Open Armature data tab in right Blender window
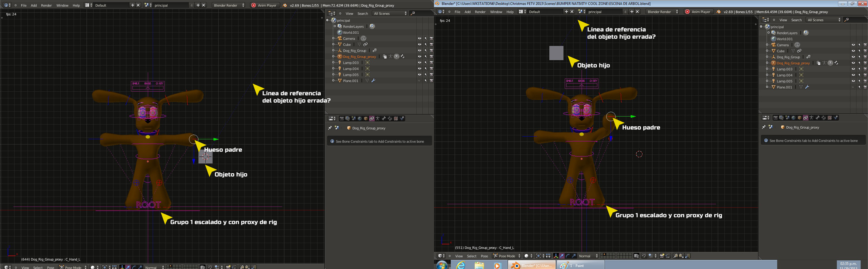Image resolution: width=868 pixels, height=269 pixels. [x=811, y=118]
